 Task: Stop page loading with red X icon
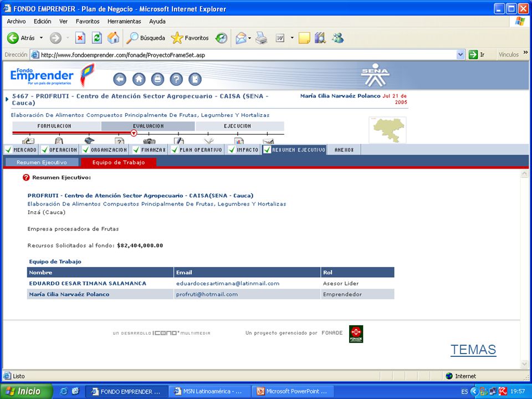tap(80, 38)
